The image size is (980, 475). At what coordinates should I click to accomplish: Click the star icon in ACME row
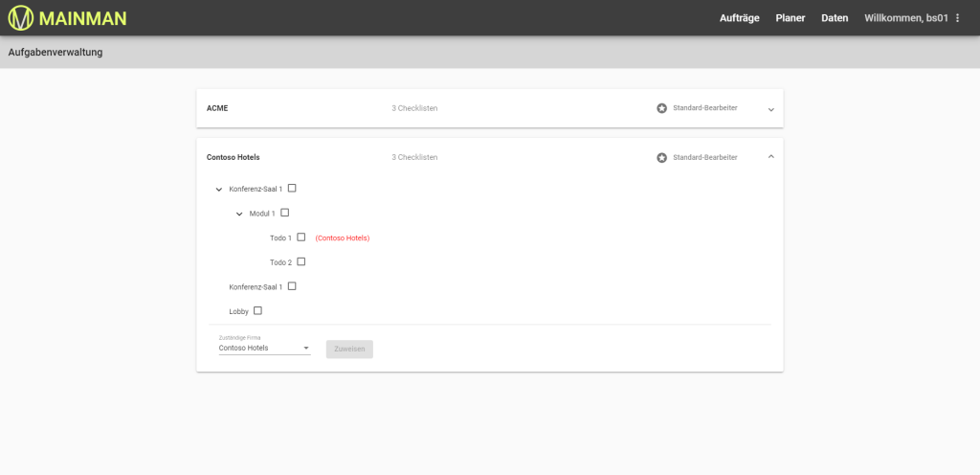tap(662, 108)
